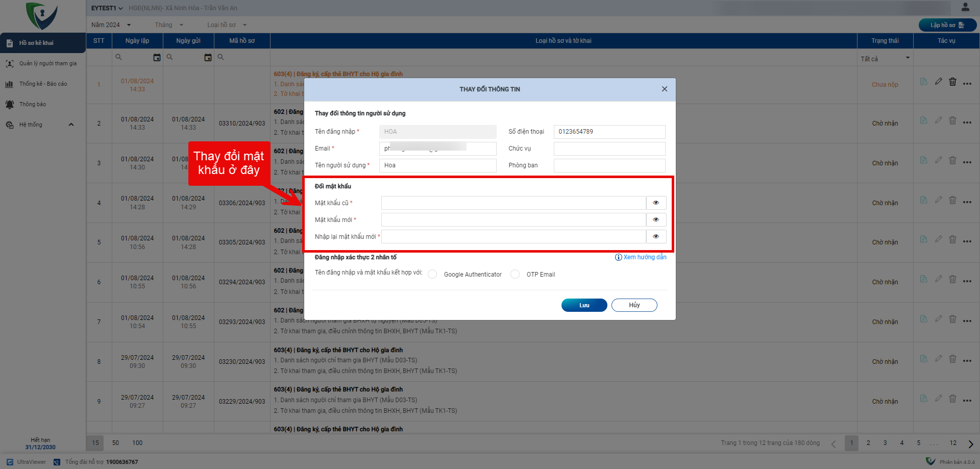Collapse the Hệ thống sidebar section
Image resolution: width=980 pixels, height=469 pixels.
[x=71, y=125]
